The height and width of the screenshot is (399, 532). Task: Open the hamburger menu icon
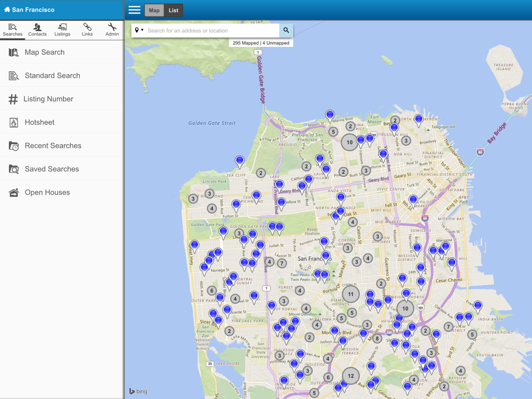tap(134, 10)
